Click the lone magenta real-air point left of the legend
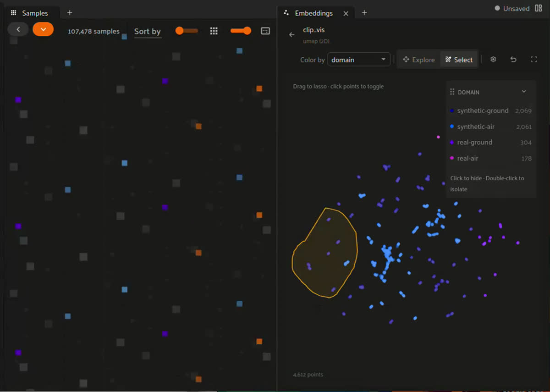Viewport: 550px width, 392px height. [439, 137]
